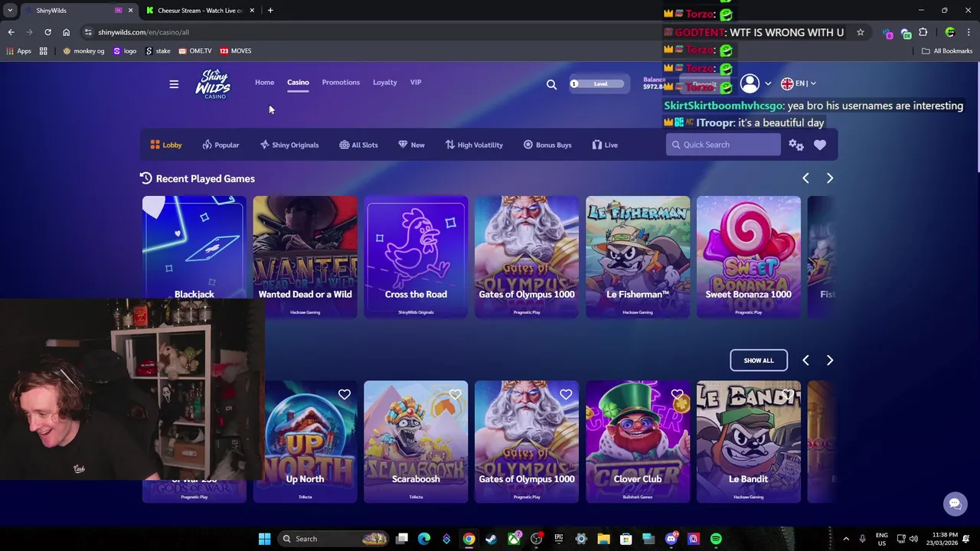This screenshot has width=980, height=551.
Task: Show hidden system tray icons
Action: click(x=846, y=539)
